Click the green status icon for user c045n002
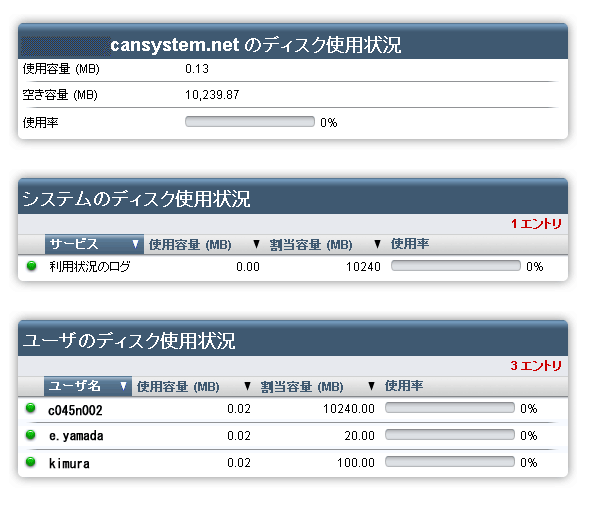This screenshot has width=596, height=507. point(30,408)
